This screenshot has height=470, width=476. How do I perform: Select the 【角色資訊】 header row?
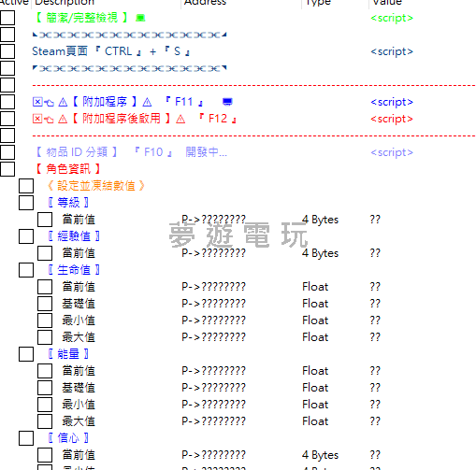(x=67, y=169)
